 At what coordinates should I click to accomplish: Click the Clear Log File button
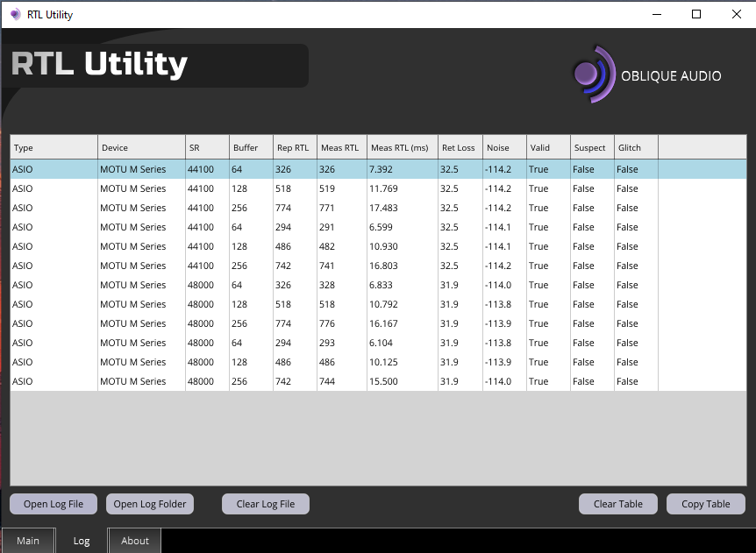pyautogui.click(x=265, y=504)
